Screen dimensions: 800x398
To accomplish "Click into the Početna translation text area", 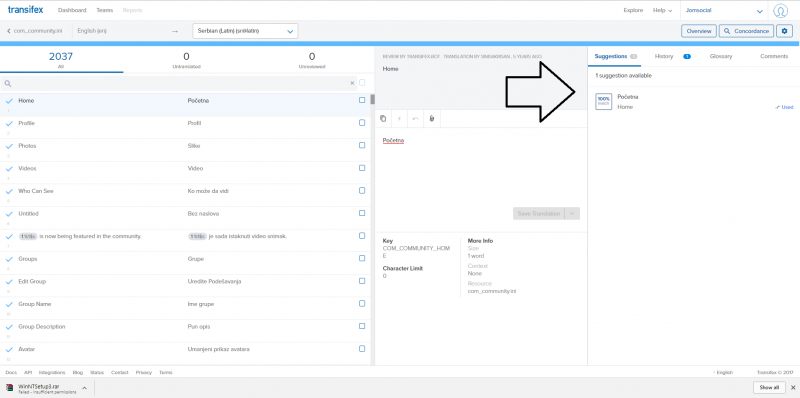I will click(481, 166).
